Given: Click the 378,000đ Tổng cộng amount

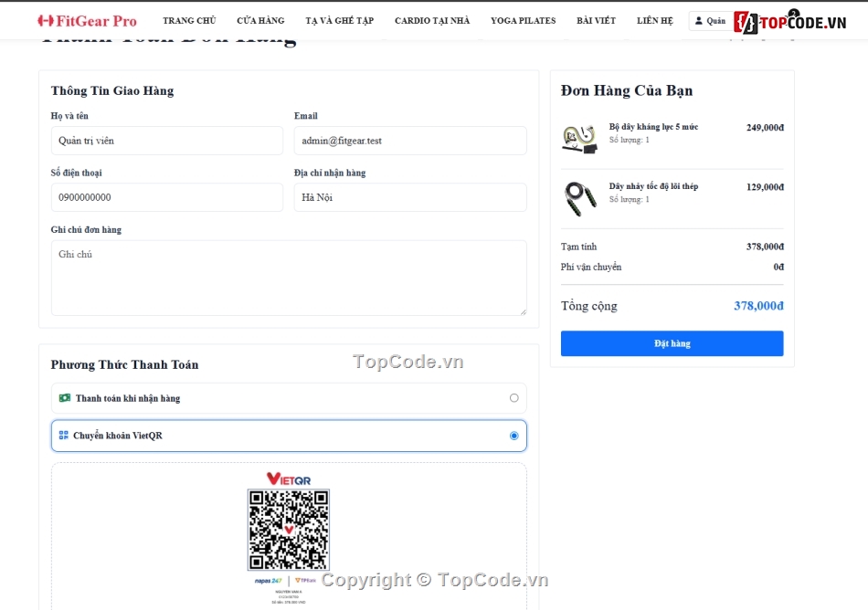Looking at the screenshot, I should tap(758, 306).
